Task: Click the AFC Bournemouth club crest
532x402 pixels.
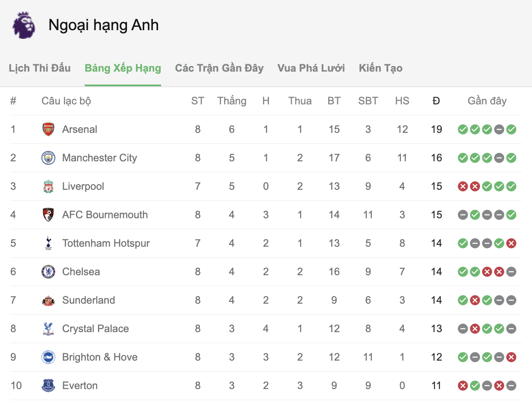Action: coord(48,215)
